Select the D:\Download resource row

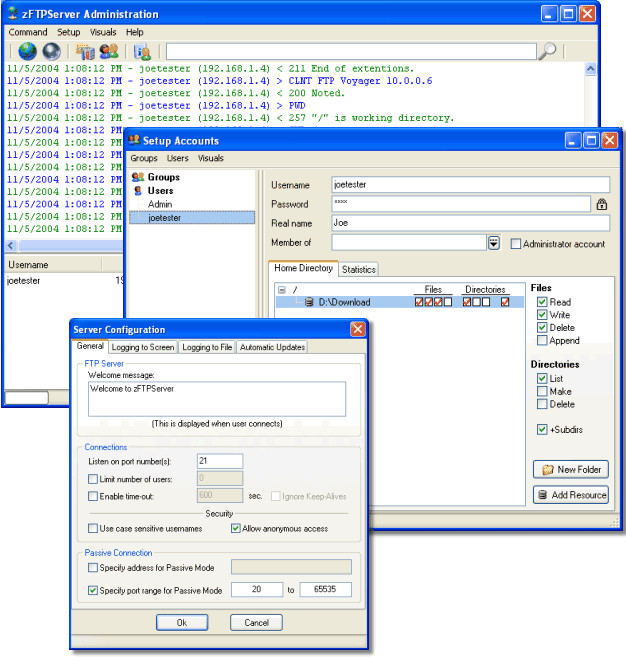pyautogui.click(x=399, y=302)
